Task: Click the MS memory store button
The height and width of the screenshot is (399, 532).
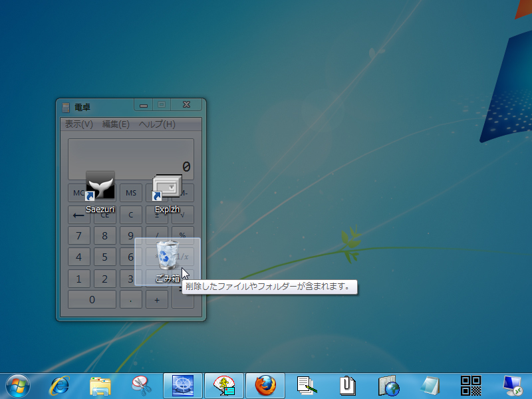Action: (x=130, y=192)
